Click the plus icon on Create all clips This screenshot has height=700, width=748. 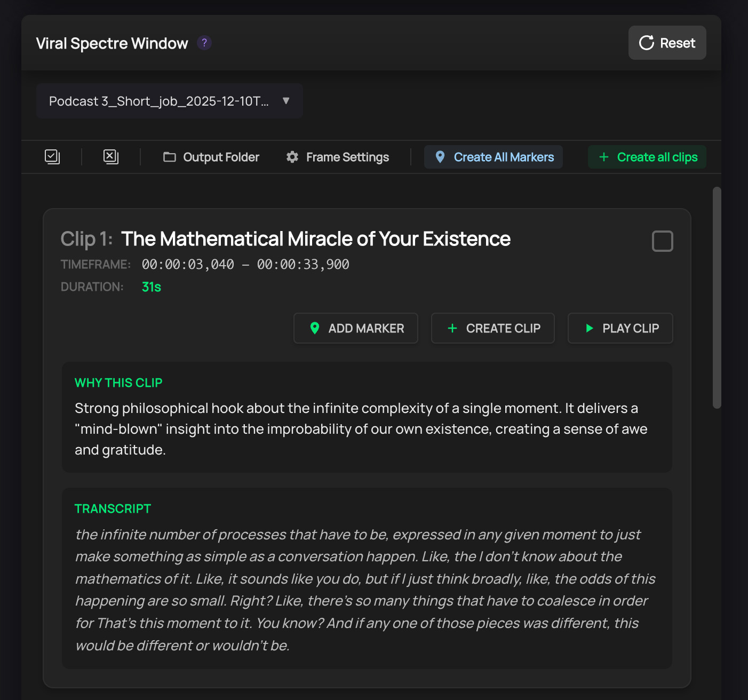[x=604, y=157]
